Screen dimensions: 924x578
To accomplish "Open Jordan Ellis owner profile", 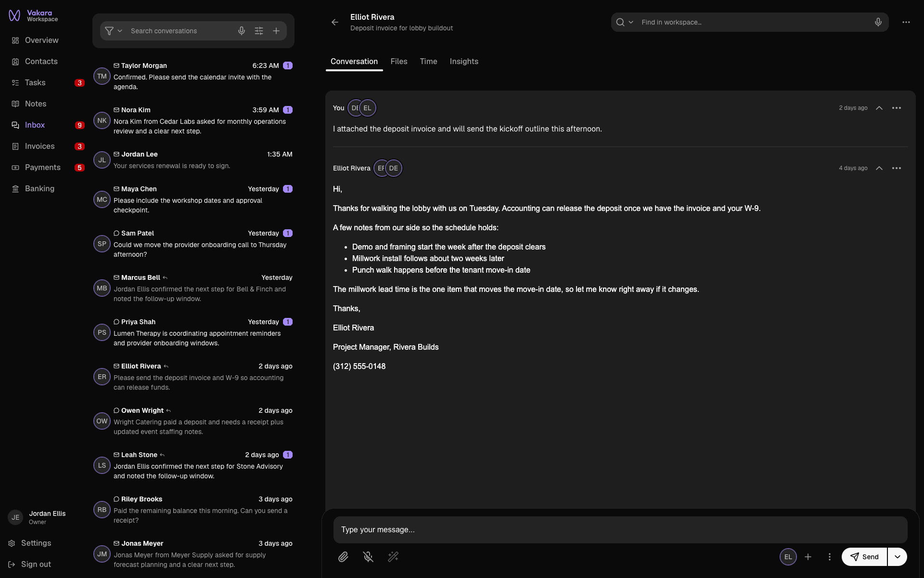I will point(38,517).
